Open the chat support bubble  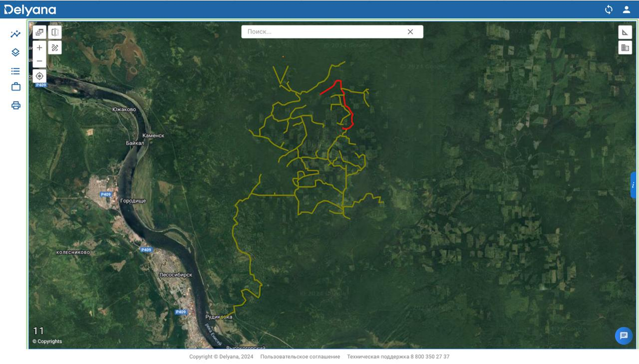point(624,336)
